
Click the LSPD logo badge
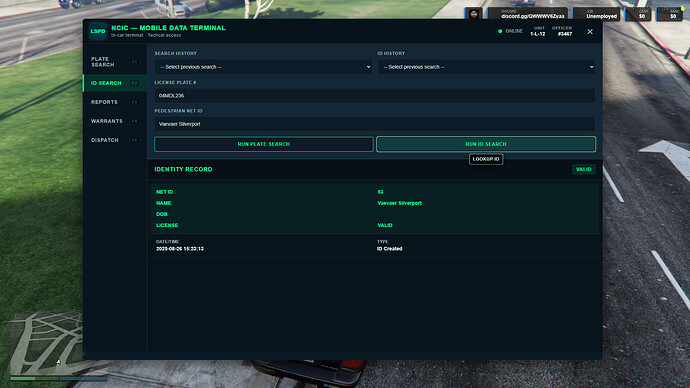[98, 31]
